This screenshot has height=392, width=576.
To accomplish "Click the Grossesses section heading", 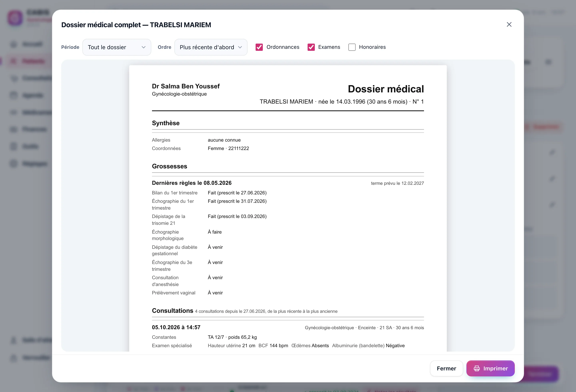I will click(x=170, y=166).
